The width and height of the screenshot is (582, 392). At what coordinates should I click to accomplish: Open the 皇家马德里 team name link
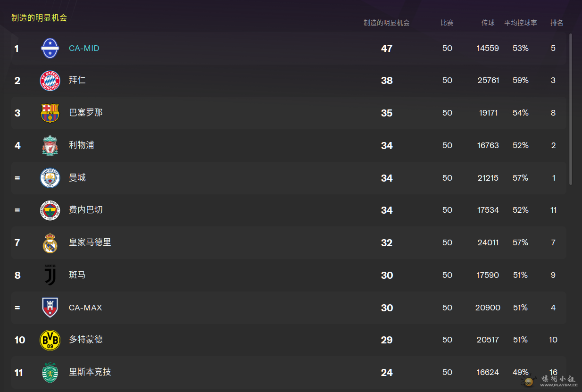[x=90, y=242]
